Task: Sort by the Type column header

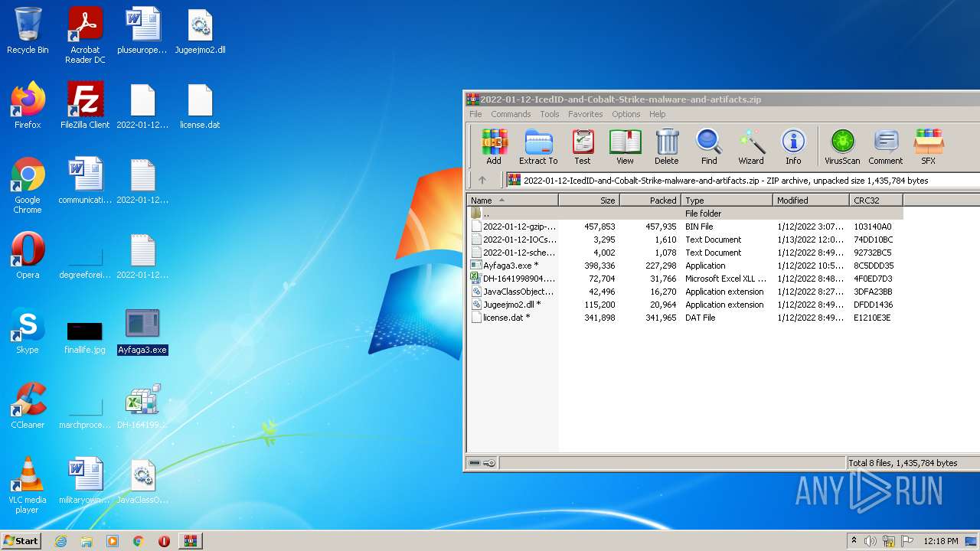Action: click(727, 201)
